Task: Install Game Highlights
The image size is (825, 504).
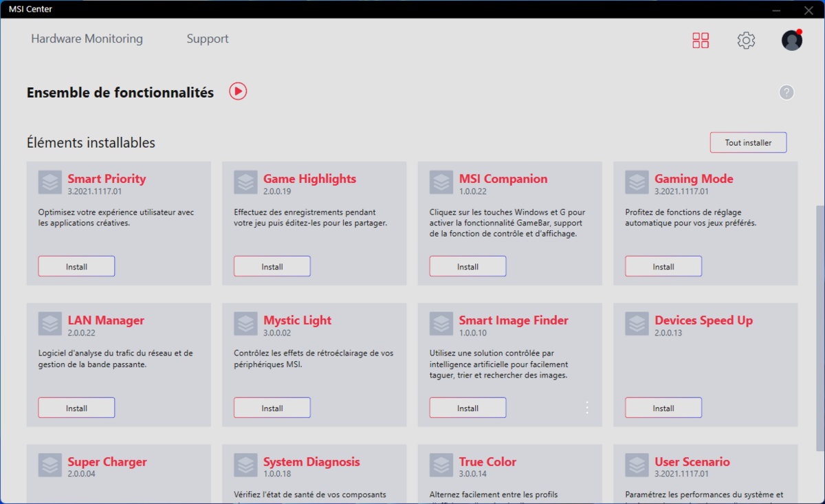Action: coord(272,266)
